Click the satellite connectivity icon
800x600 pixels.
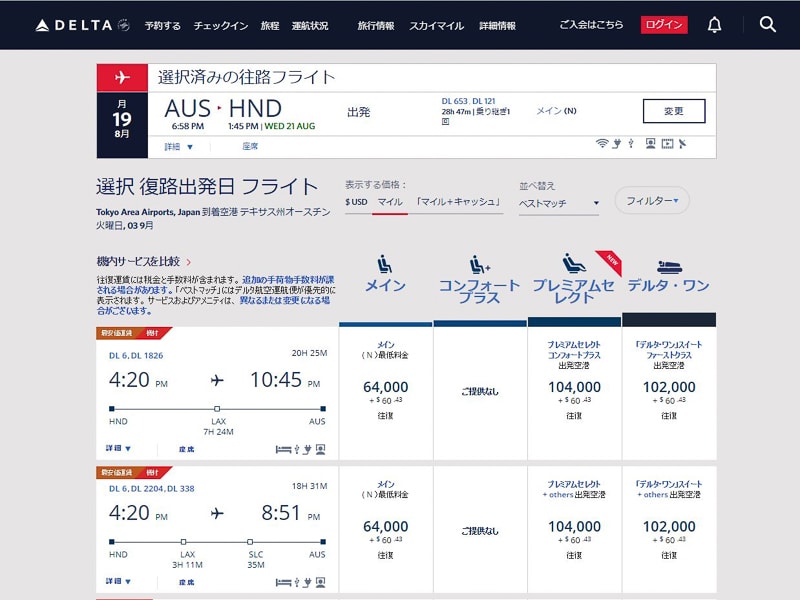(682, 143)
